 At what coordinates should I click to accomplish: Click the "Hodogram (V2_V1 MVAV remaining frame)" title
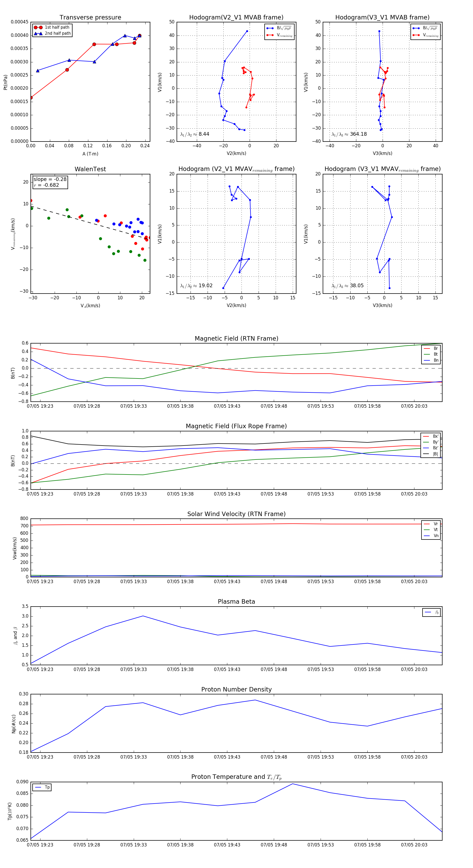point(236,169)
